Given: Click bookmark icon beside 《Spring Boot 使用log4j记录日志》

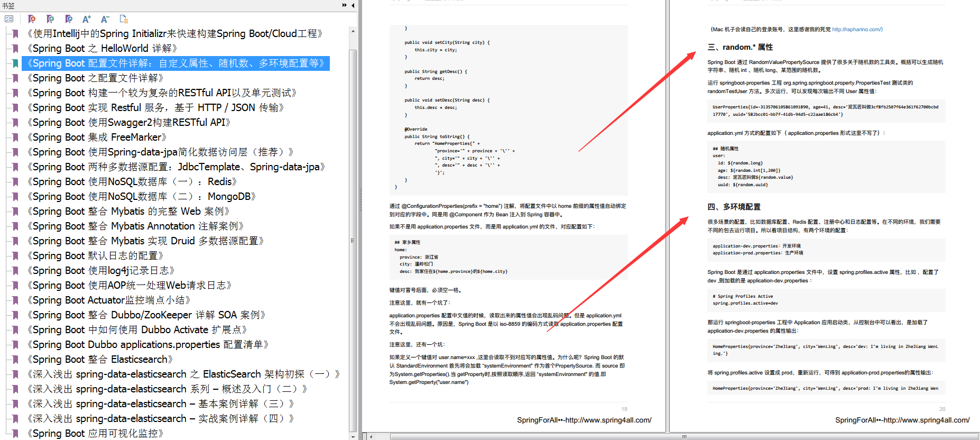Looking at the screenshot, I should (x=16, y=271).
